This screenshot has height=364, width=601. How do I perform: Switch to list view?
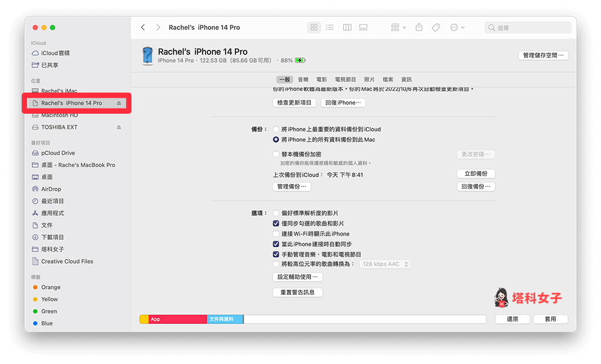(330, 27)
